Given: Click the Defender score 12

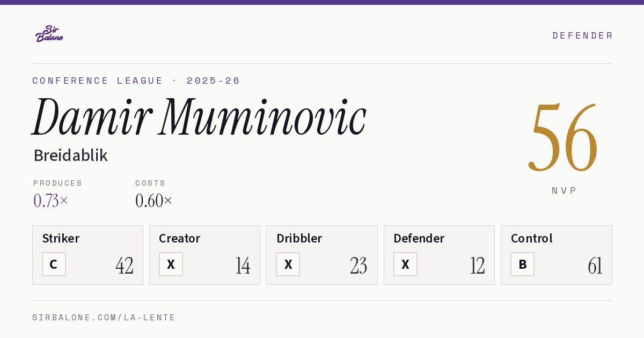Looking at the screenshot, I should click(477, 266).
